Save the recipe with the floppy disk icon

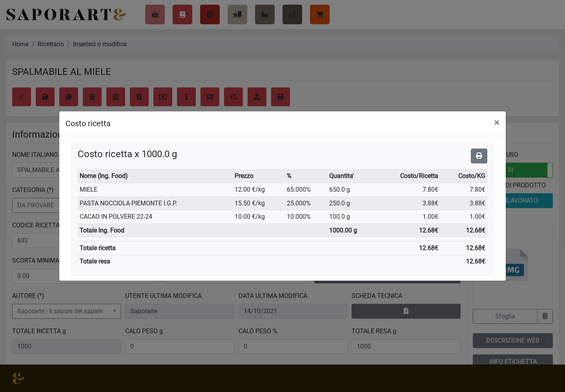tap(45, 97)
